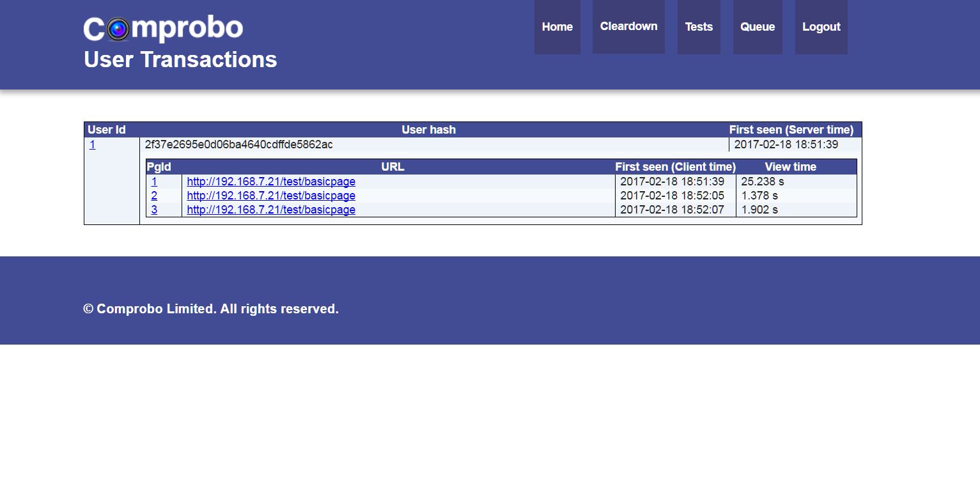Viewport: 980px width, 491px height.
Task: Open the Home menu item
Action: (557, 27)
